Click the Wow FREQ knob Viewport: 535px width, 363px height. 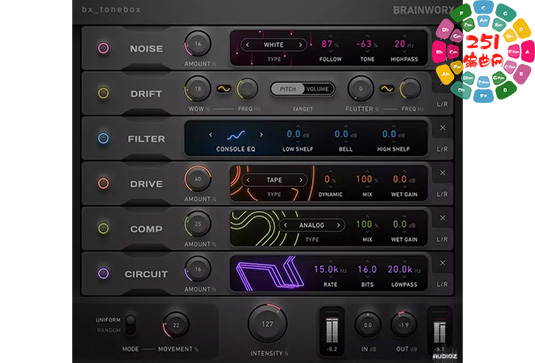pos(247,89)
